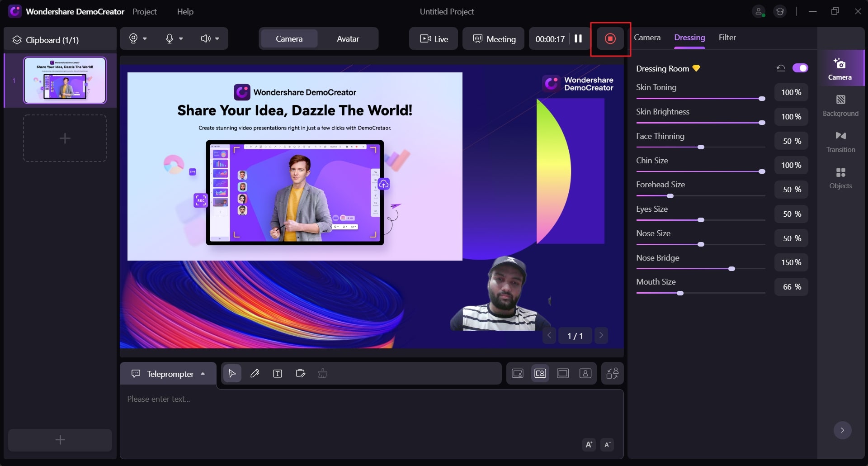The height and width of the screenshot is (466, 868).
Task: Choose the camera-only layout option
Action: pyautogui.click(x=585, y=373)
